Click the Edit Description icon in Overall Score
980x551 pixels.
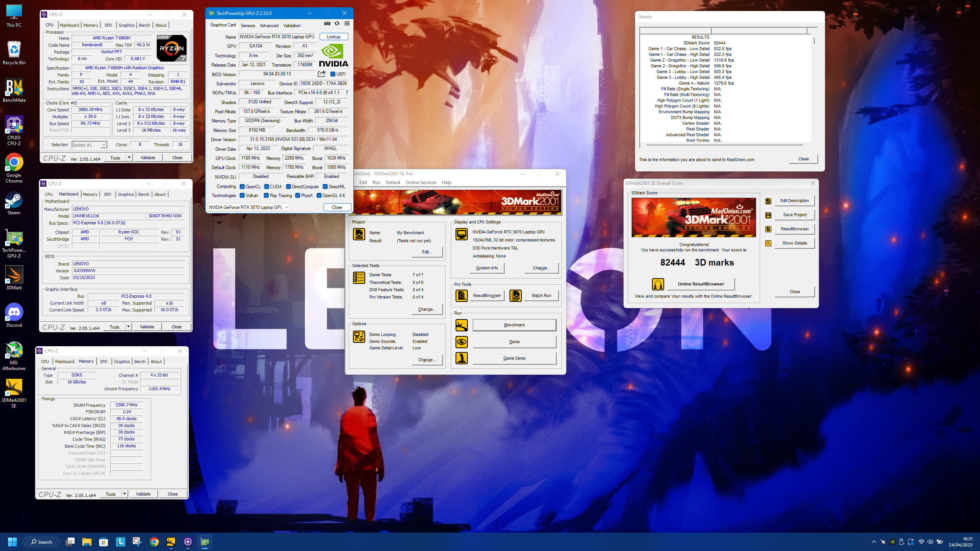[768, 201]
